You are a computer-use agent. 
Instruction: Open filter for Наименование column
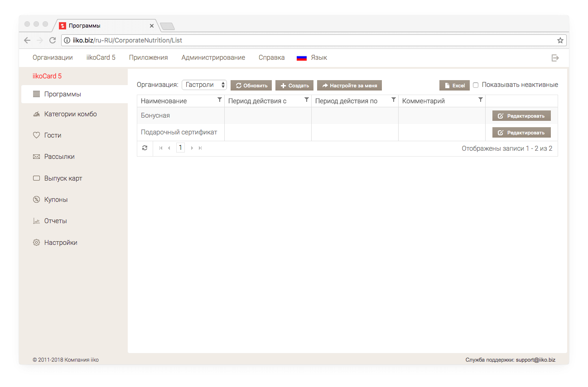[220, 100]
